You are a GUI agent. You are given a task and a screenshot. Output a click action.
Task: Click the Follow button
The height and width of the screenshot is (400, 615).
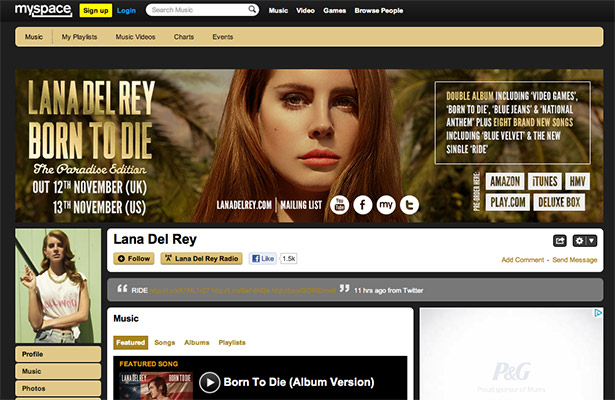pos(134,258)
